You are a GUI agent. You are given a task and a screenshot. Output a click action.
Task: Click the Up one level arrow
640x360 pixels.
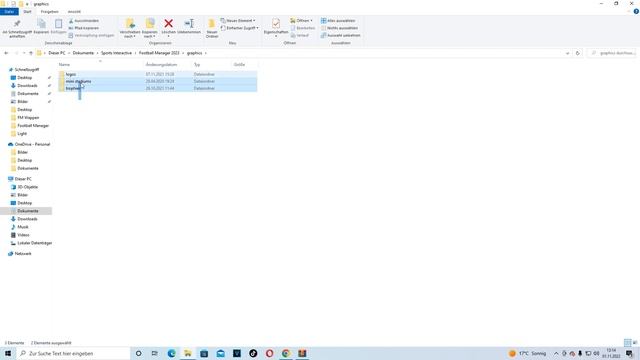31,53
